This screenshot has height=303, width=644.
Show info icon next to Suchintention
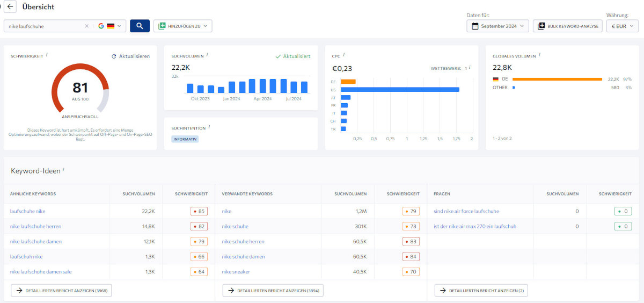(209, 127)
